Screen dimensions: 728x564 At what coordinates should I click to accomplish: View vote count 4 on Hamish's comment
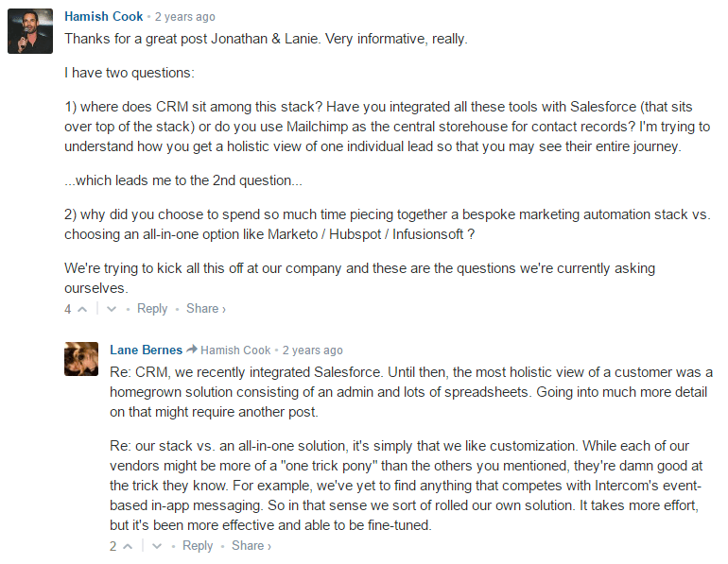click(68, 309)
